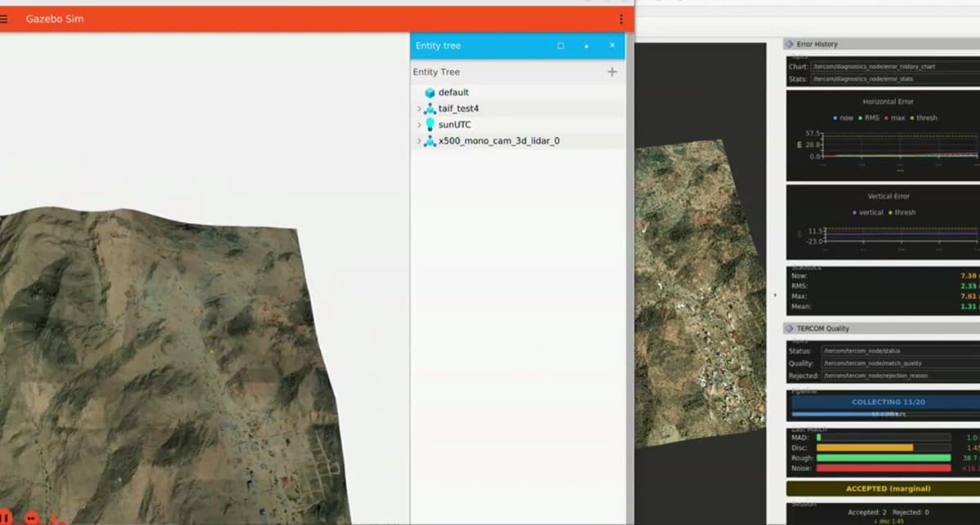Click the TERCOM Quality panel diamond icon
This screenshot has width=980, height=525.
click(790, 328)
